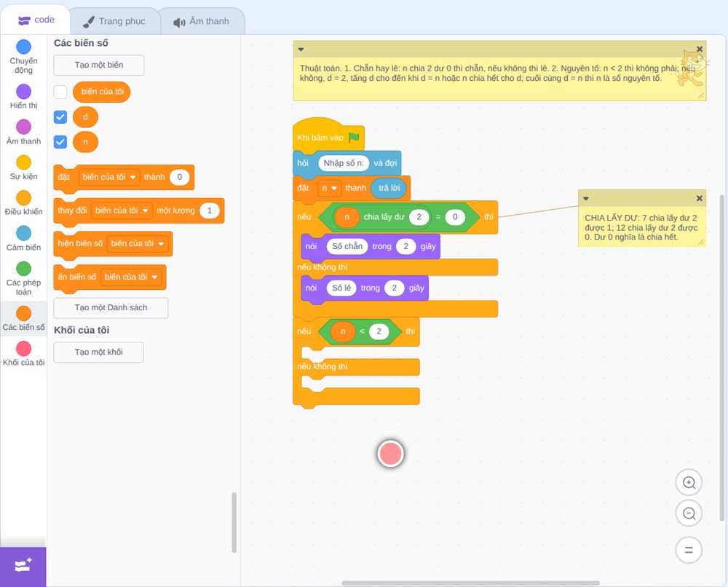Click the Số chẵn text field

click(347, 246)
